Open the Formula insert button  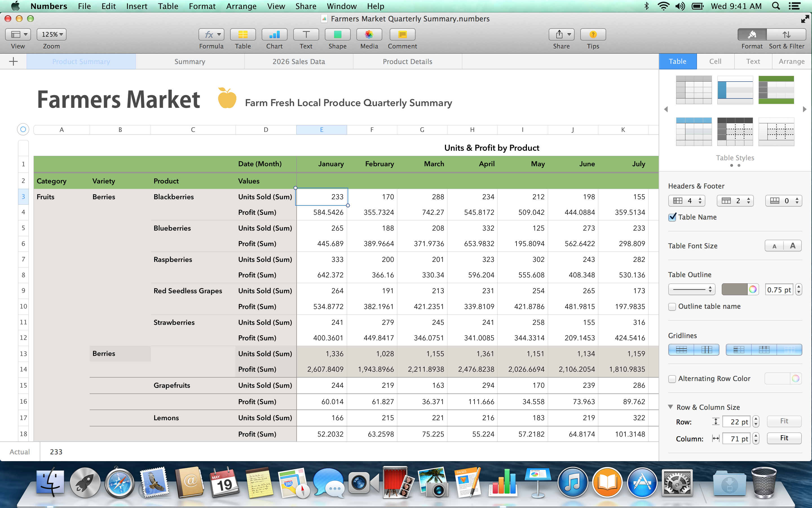click(x=211, y=35)
